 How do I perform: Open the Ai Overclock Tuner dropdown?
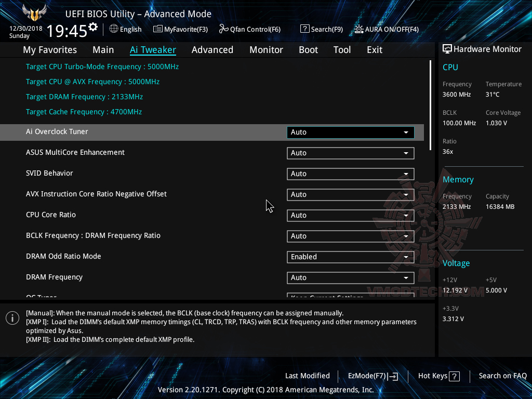350,132
